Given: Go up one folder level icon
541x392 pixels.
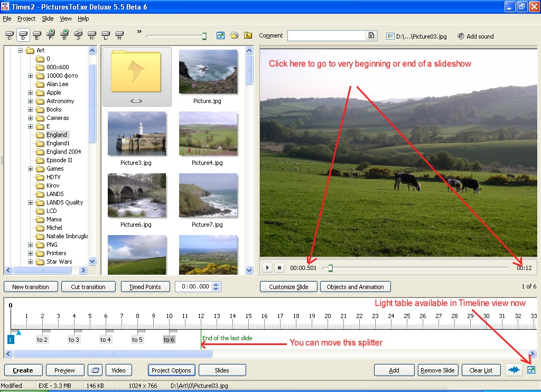Looking at the screenshot, I should click(248, 35).
